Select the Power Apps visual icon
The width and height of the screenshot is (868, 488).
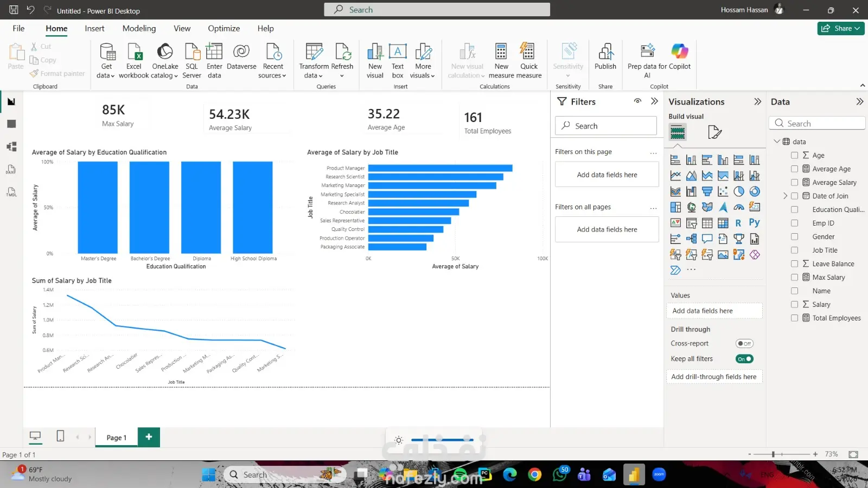[x=755, y=254]
